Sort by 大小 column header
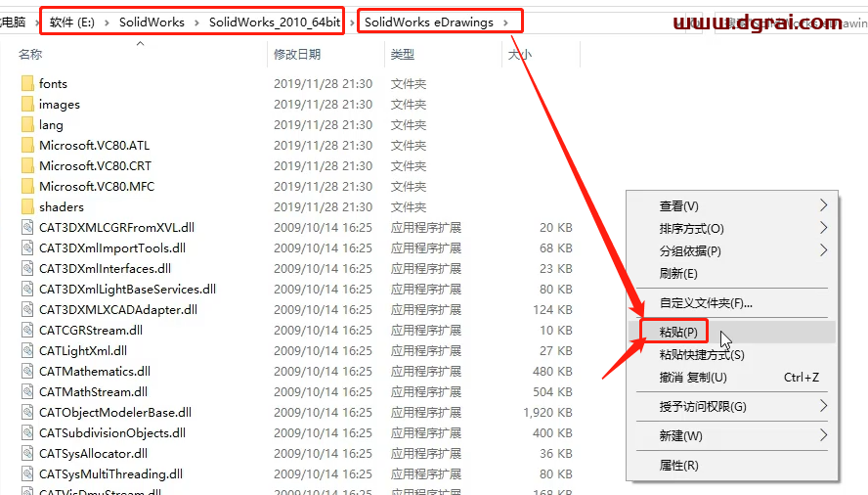 [520, 55]
